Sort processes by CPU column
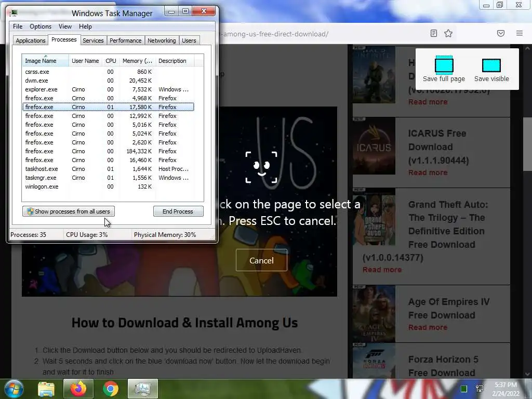The image size is (532, 399). coord(111,61)
